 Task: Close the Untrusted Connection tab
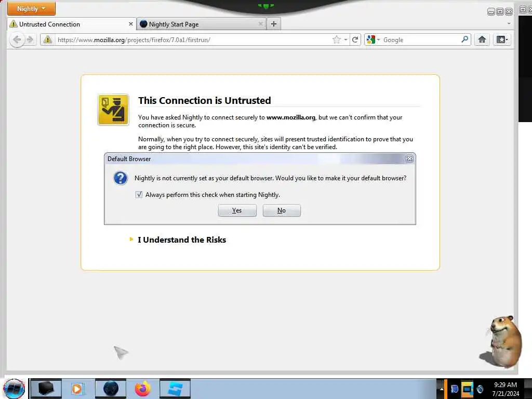click(x=130, y=24)
